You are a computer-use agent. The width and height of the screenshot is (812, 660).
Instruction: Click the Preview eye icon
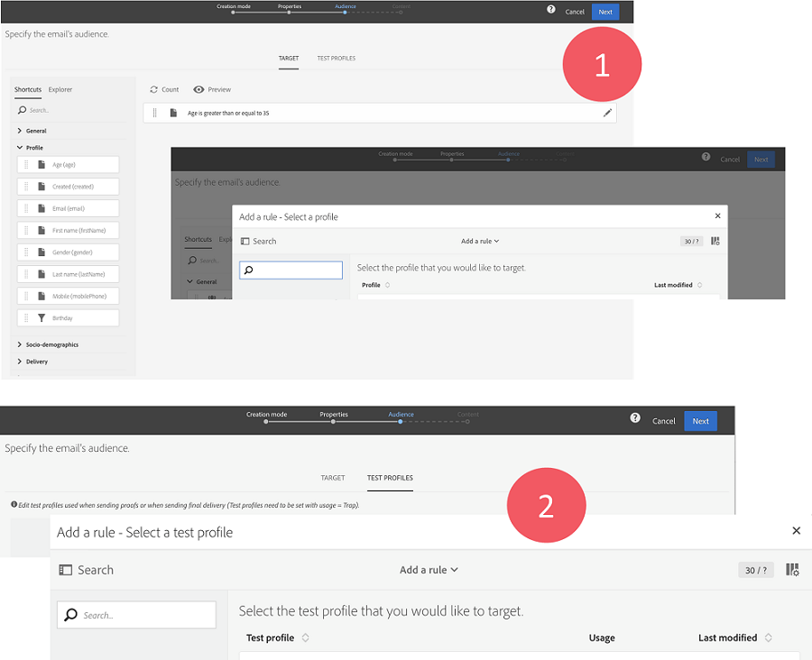tap(198, 89)
